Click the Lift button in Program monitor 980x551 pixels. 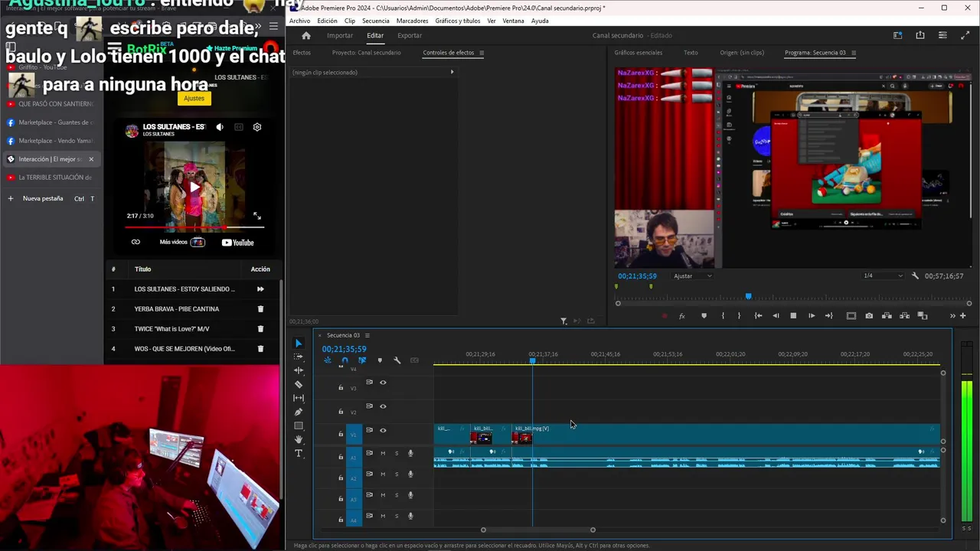(x=887, y=316)
